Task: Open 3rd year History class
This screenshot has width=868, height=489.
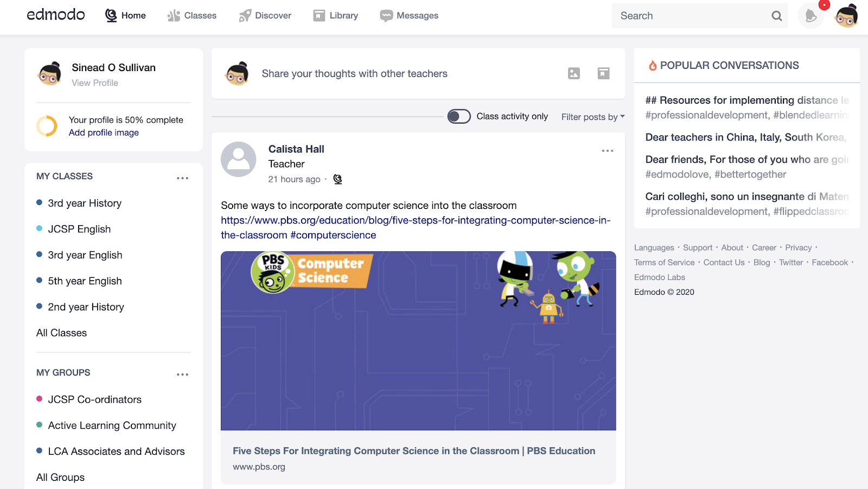Action: click(x=85, y=203)
